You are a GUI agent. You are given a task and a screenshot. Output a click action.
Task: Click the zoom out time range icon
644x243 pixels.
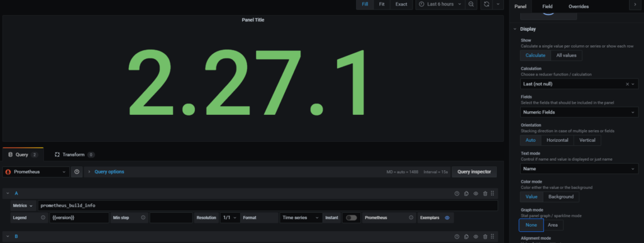[471, 4]
